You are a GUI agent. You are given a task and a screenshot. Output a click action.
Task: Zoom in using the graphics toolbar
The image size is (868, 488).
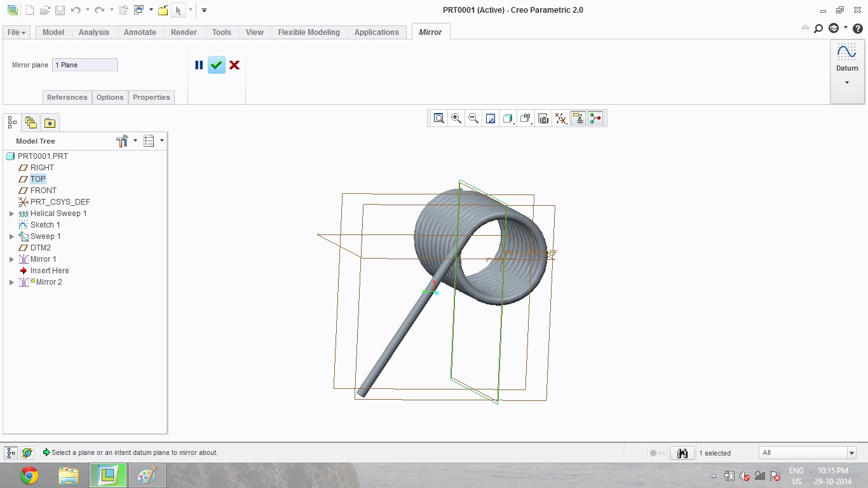point(456,118)
